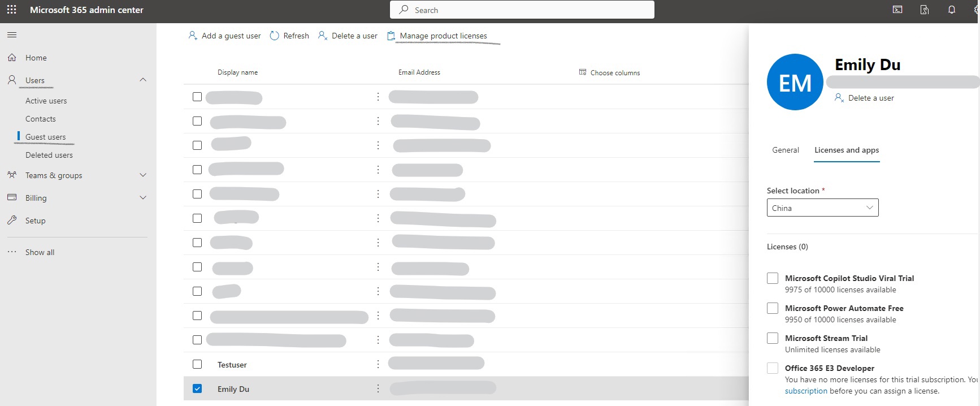The width and height of the screenshot is (980, 406).
Task: Open Active users in sidebar
Action: click(46, 101)
